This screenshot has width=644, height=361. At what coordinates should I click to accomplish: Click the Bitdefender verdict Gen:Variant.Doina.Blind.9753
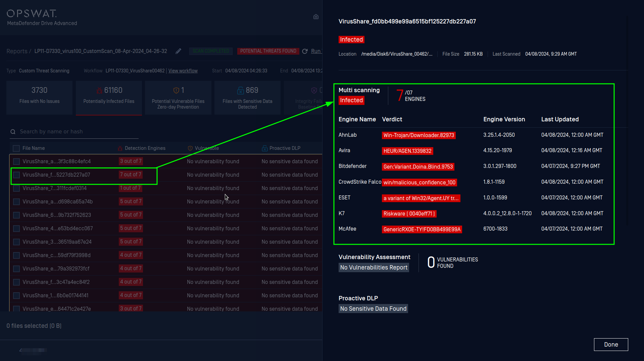(x=418, y=167)
